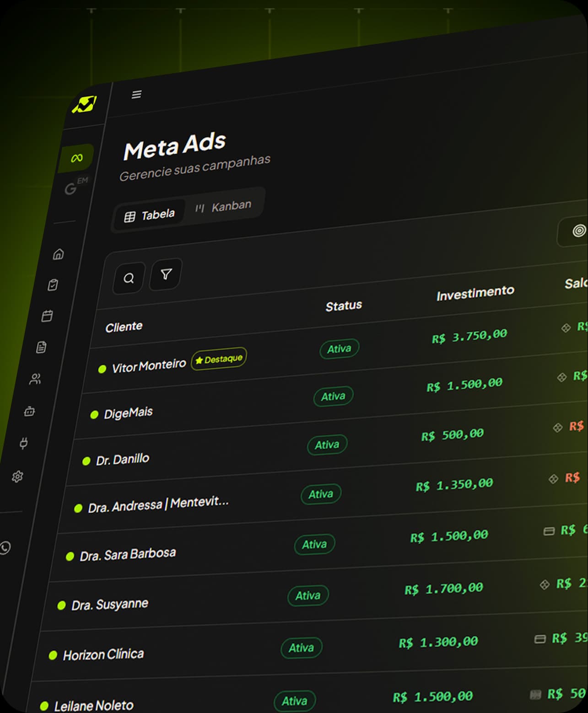This screenshot has height=713, width=588.
Task: Click the Investimento column header
Action: click(x=475, y=293)
